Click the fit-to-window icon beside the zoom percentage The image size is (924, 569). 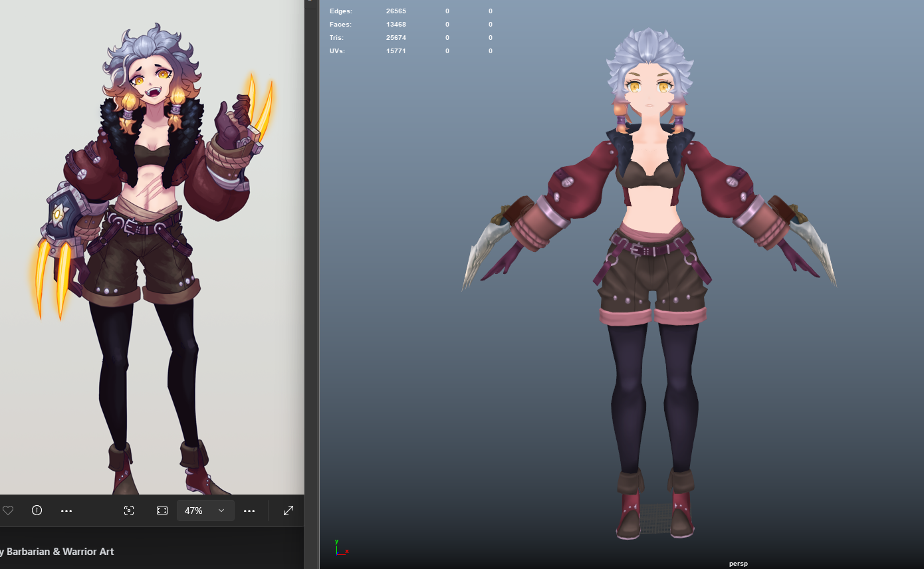click(x=162, y=511)
